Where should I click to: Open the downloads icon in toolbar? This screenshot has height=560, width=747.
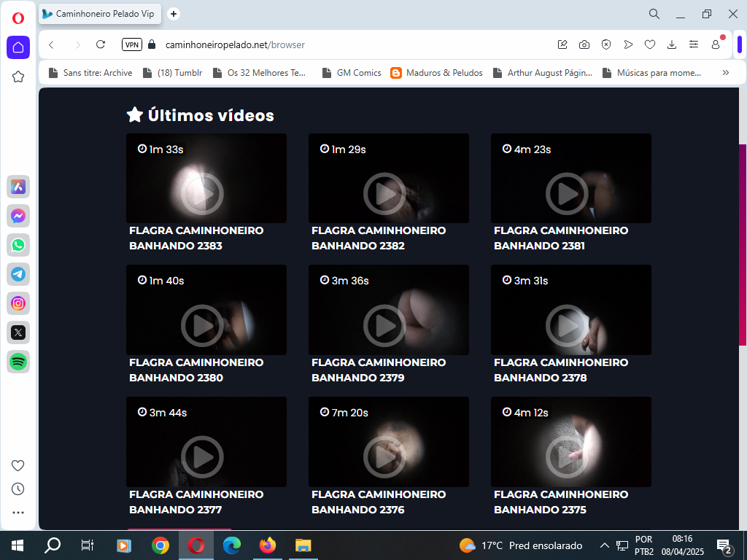pyautogui.click(x=672, y=44)
